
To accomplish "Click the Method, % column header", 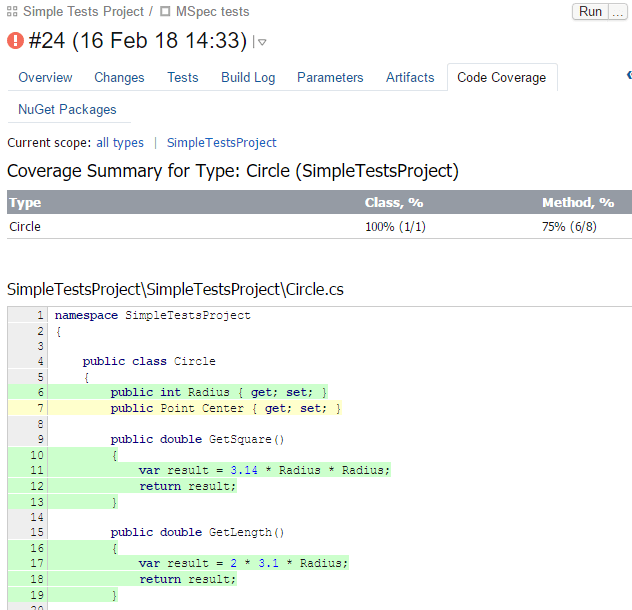I will point(577,203).
